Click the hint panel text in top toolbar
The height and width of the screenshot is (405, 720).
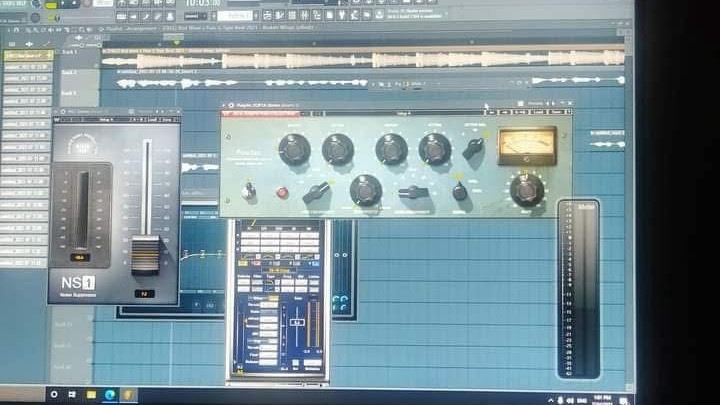click(x=413, y=14)
